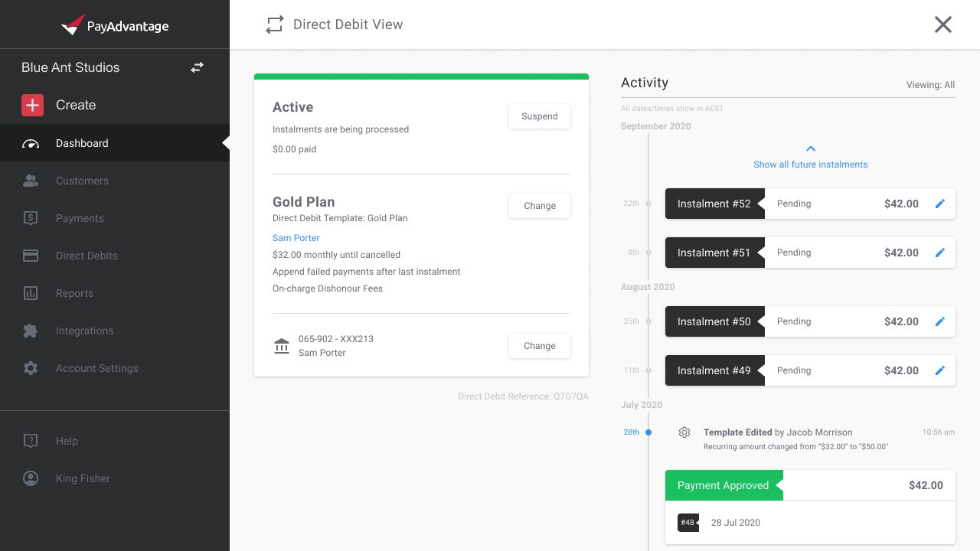Open the Viewing: All filter

click(x=930, y=85)
